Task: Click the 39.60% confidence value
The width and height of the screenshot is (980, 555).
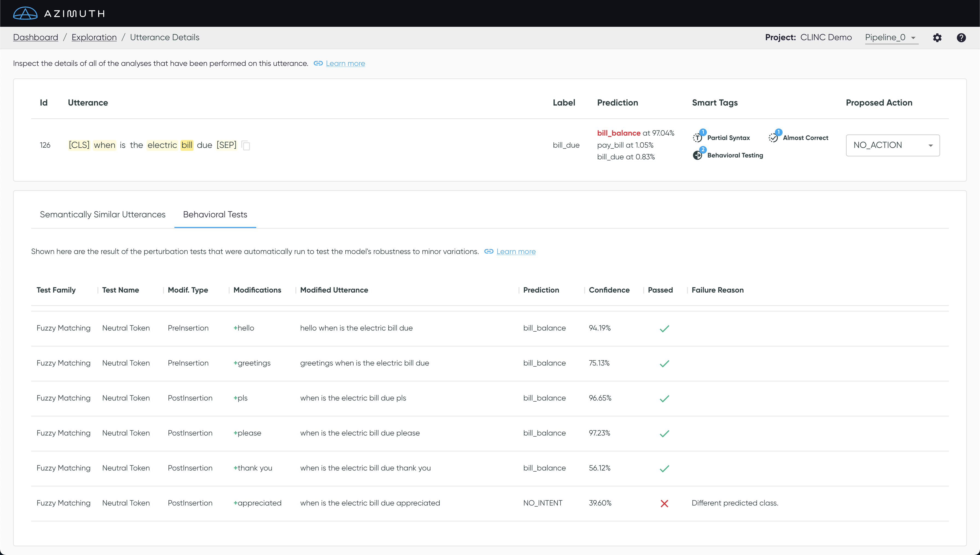Action: coord(600,503)
